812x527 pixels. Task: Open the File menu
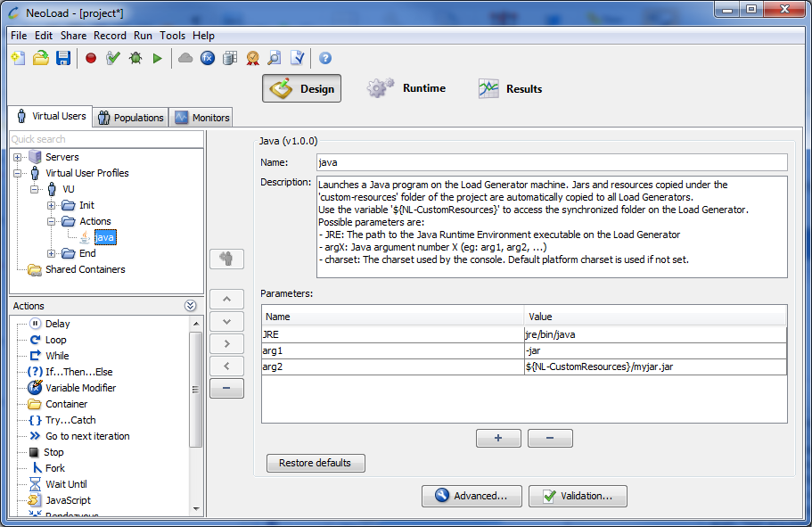click(x=19, y=36)
